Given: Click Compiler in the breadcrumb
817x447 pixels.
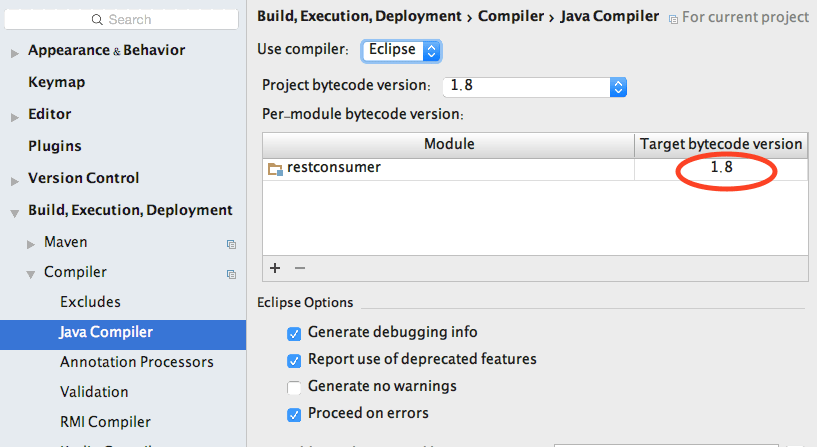Looking at the screenshot, I should [x=511, y=17].
